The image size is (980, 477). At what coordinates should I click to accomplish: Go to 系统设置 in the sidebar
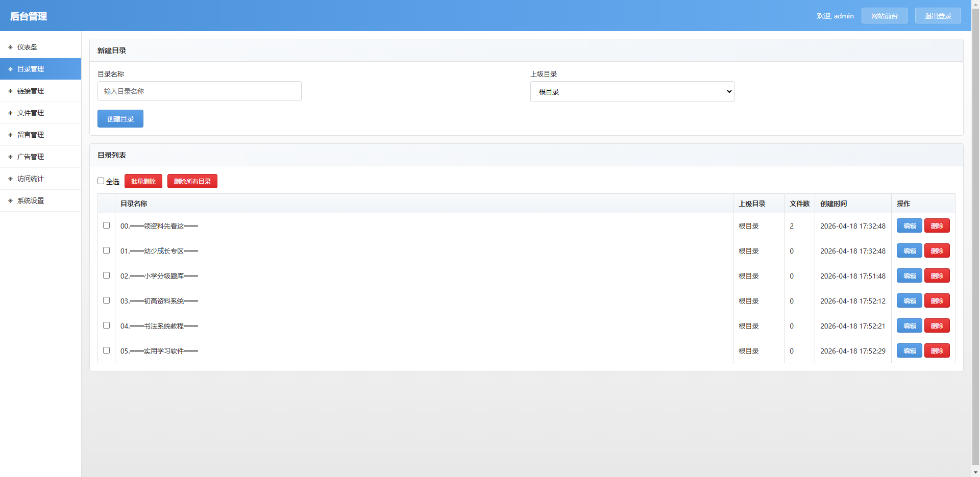31,201
